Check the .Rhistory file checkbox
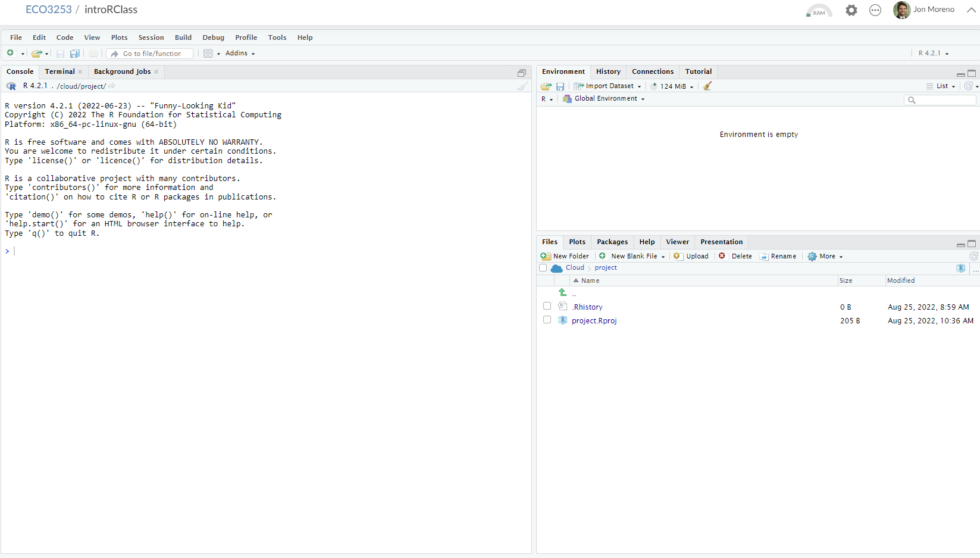This screenshot has width=980, height=558. pyautogui.click(x=547, y=306)
